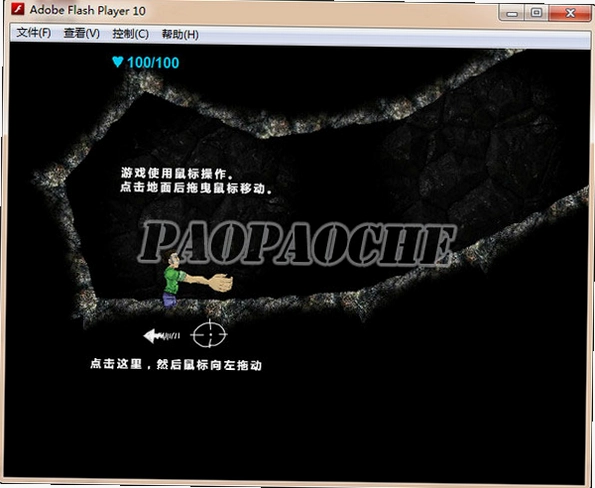
Task: Minimize the Flash Player window
Action: click(x=512, y=14)
